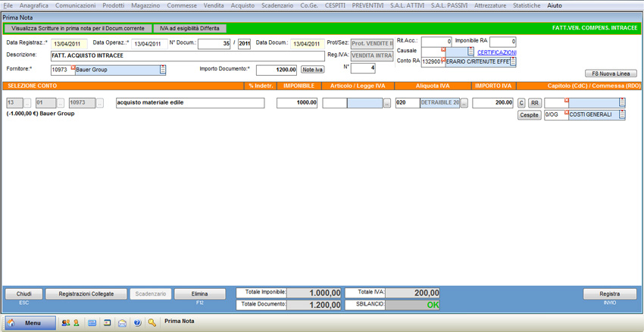Open the Fornitore Bauer Group list icon
Image resolution: width=644 pixels, height=332 pixels.
[x=162, y=70]
